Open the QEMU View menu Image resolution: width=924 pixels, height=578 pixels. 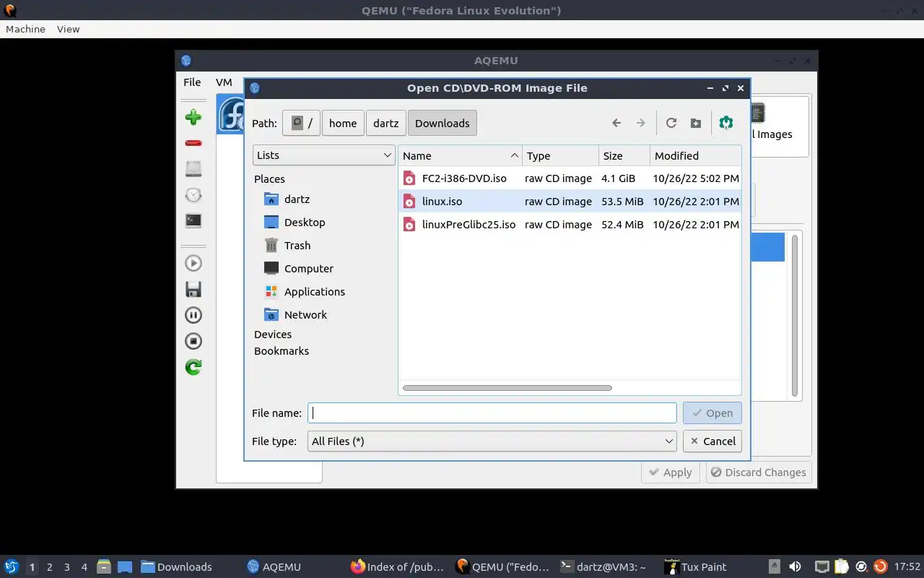pos(68,29)
